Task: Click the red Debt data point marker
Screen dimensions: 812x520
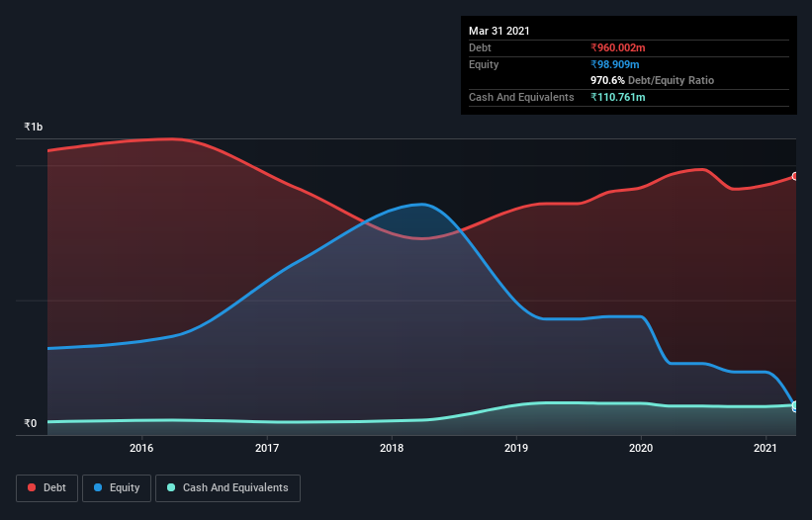Action: coord(795,176)
